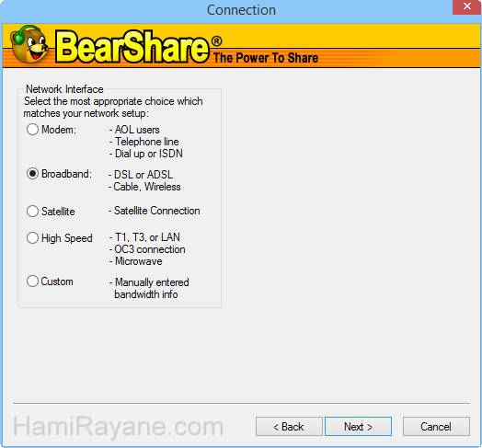The height and width of the screenshot is (448, 482).
Task: Click the 'Cable, Wireless' text
Action: (147, 187)
